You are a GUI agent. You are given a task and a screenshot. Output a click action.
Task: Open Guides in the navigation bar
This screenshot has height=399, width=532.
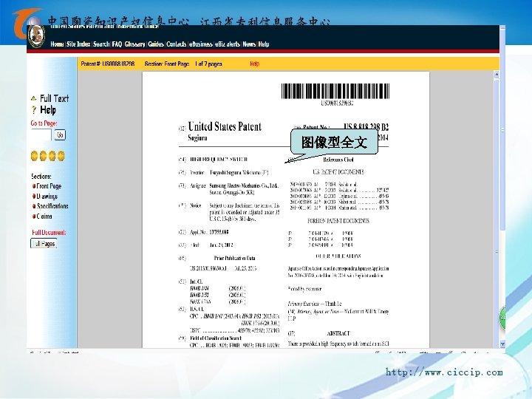point(156,44)
